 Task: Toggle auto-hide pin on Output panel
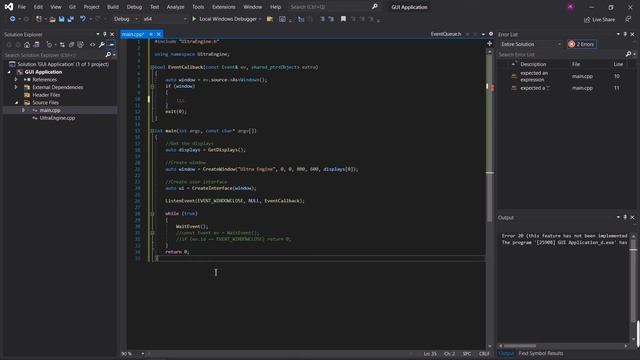625,217
